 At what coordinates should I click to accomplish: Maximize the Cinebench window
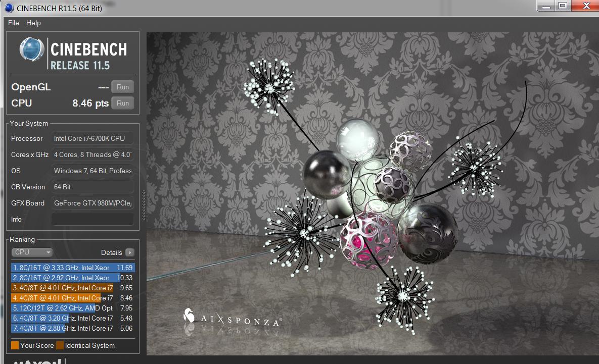click(x=563, y=6)
